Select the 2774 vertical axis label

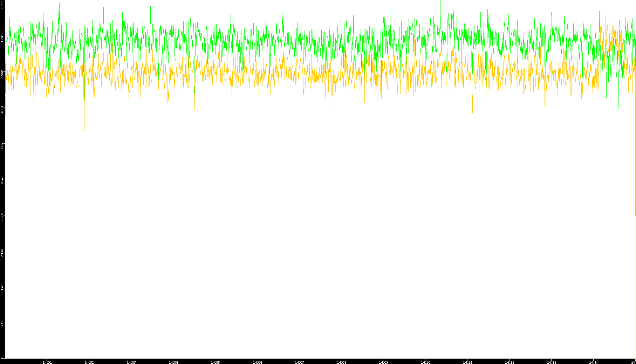point(2,217)
